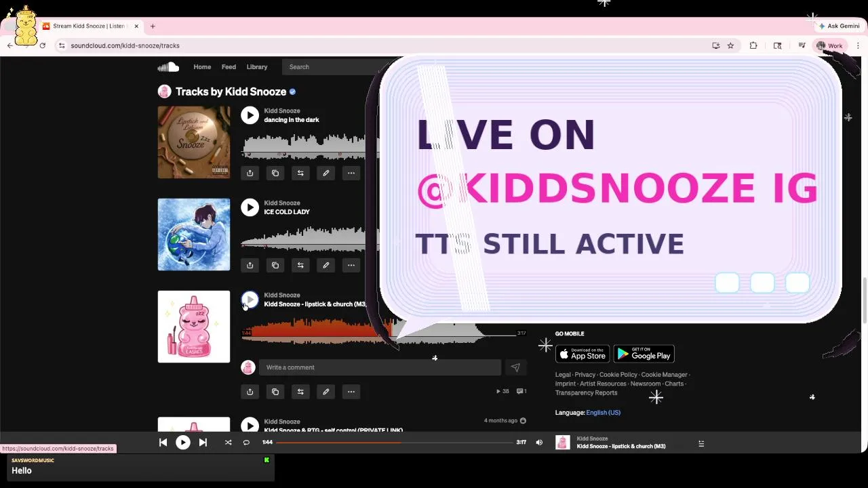Open the Chrome extensions puzzle icon
The width and height of the screenshot is (868, 488).
point(753,45)
